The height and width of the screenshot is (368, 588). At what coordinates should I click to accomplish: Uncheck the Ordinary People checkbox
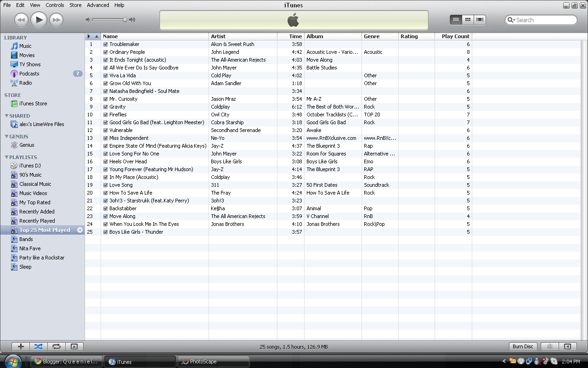coord(106,52)
